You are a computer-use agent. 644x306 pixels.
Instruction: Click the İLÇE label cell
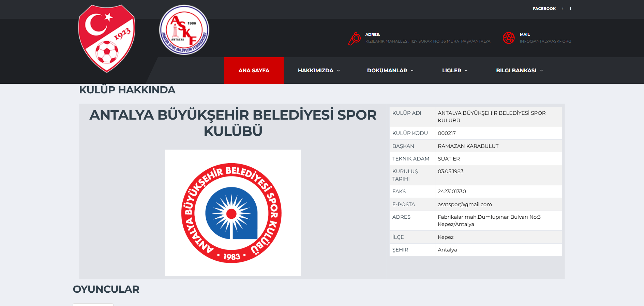(x=412, y=237)
